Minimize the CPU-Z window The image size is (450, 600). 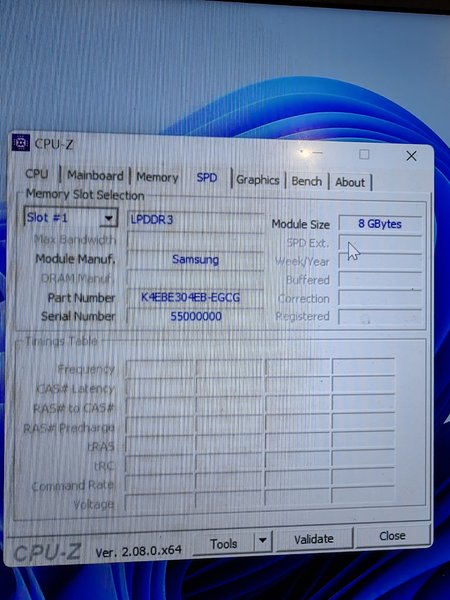click(317, 152)
